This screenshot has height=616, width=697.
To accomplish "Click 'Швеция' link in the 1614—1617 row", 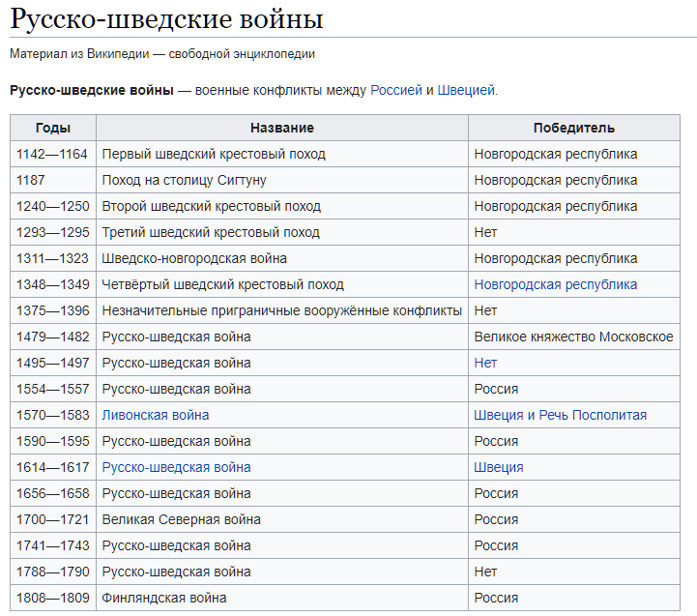I will coord(498,467).
